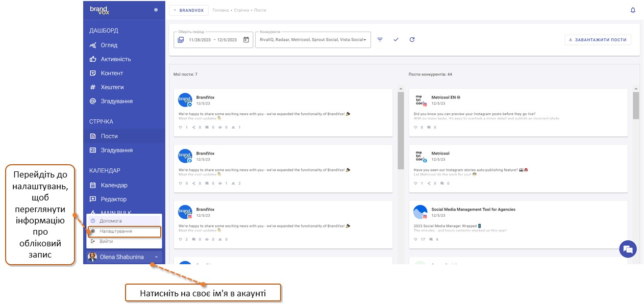644x305 pixels.
Task: Click the share icon on BrandVox LinkedIn post
Action: pos(193,128)
